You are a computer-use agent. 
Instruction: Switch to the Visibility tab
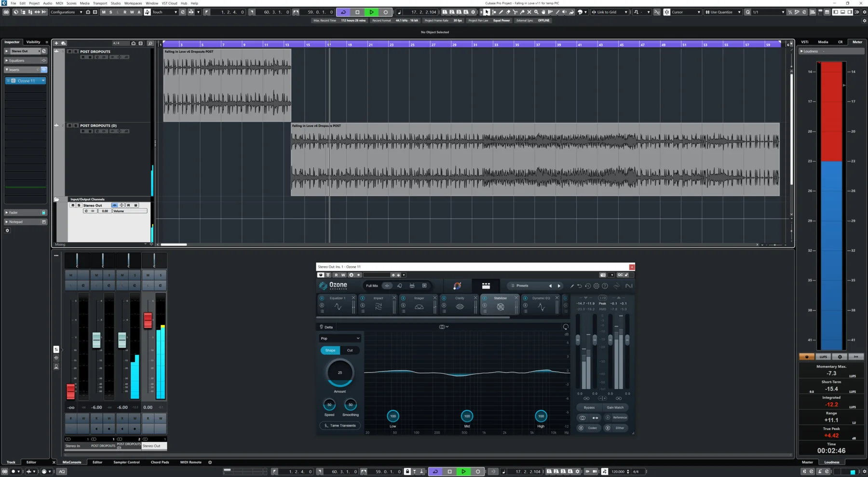33,42
